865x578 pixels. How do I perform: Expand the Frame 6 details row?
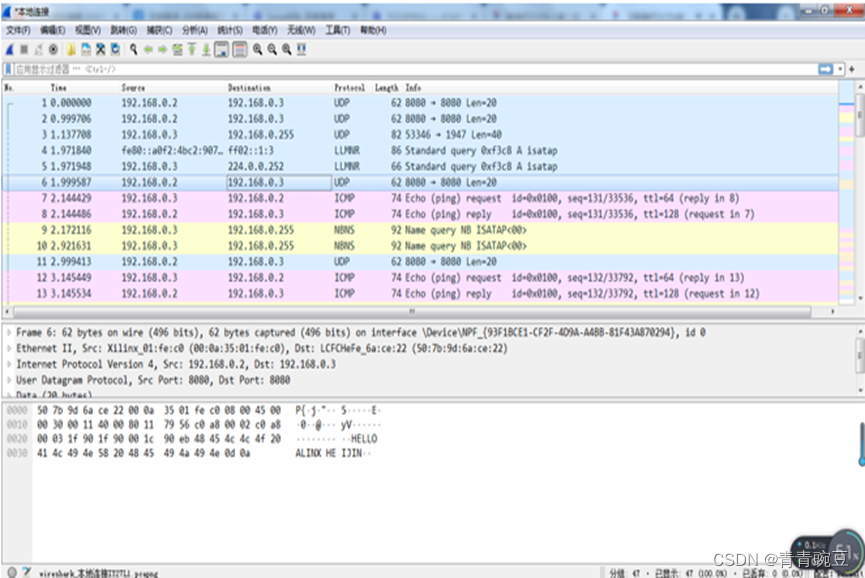pos(9,333)
